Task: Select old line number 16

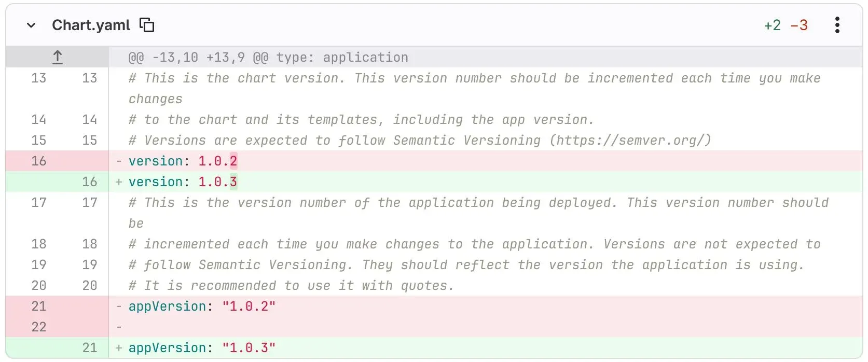Action: pyautogui.click(x=38, y=161)
